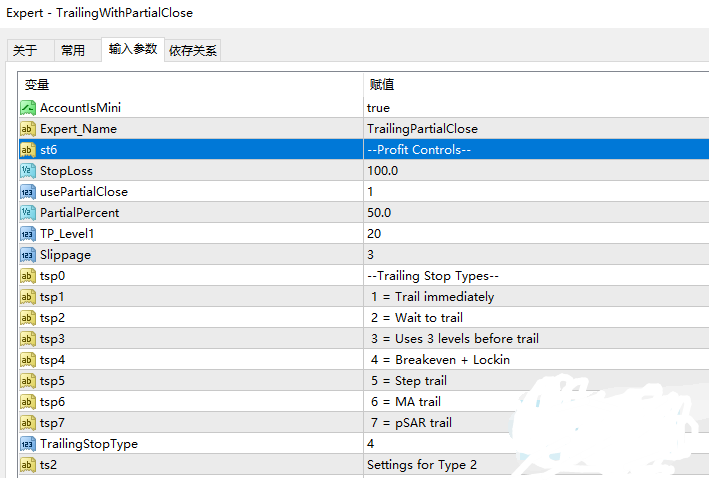The height and width of the screenshot is (480, 709).
Task: Click the double-type icon beside PartialPercent
Action: [x=28, y=212]
